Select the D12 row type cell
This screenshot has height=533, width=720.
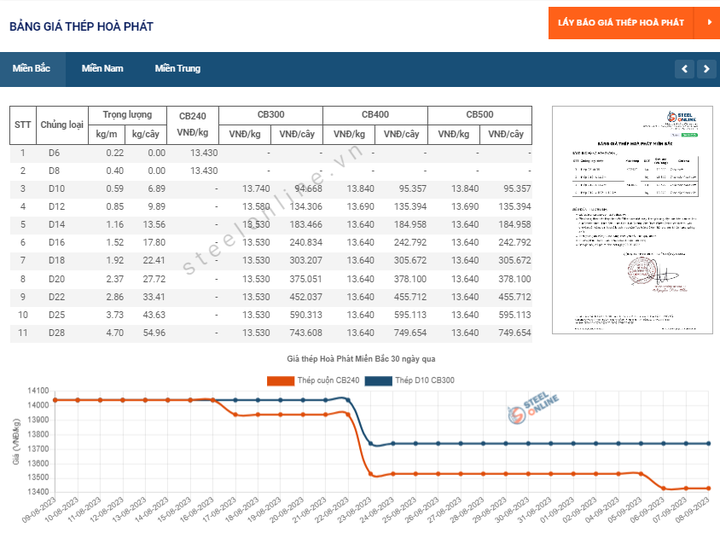click(x=56, y=207)
